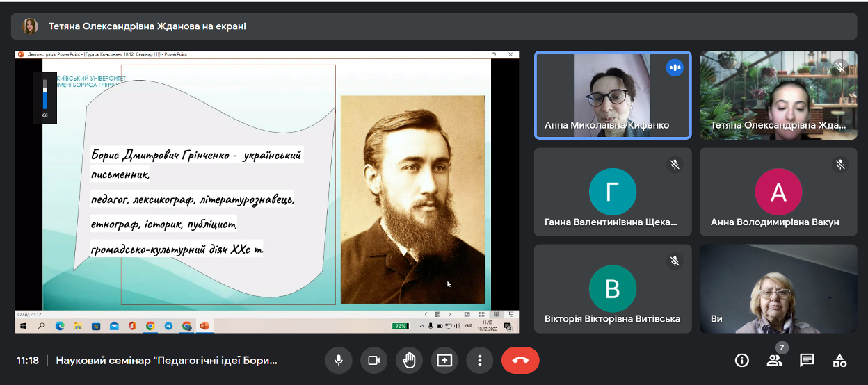The width and height of the screenshot is (868, 385).
Task: Raise your hand in the meeting
Action: point(409,360)
